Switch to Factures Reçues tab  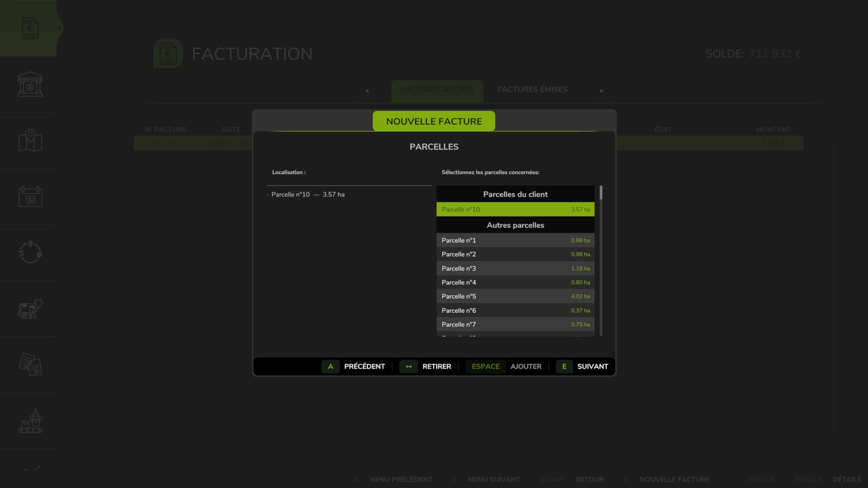pos(437,89)
